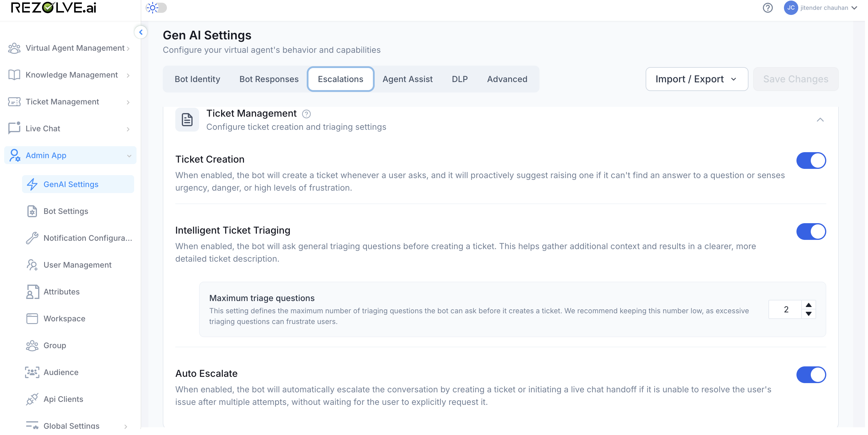
Task: Expand Knowledge Management chevron
Action: 128,75
